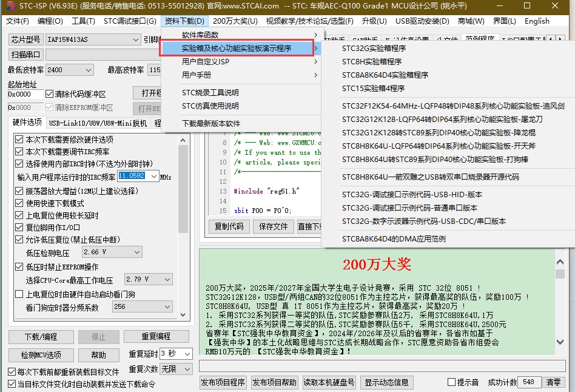Click hardware options list scroll-up arrow
The width and height of the screenshot is (575, 392).
(183, 140)
